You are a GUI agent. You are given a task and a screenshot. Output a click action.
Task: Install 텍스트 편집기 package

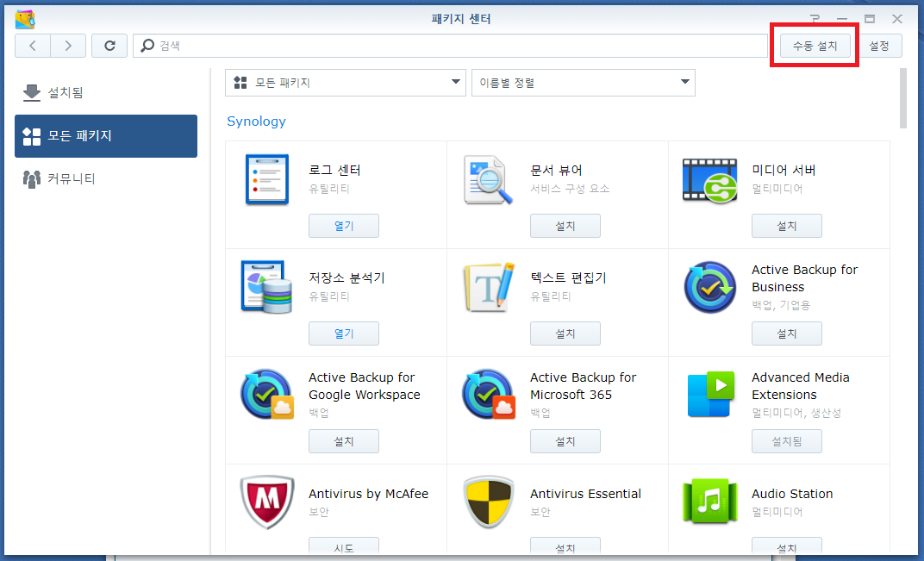point(565,333)
